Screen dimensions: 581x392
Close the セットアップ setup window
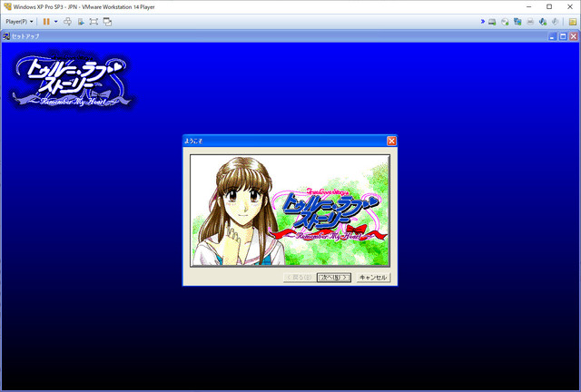[x=573, y=36]
